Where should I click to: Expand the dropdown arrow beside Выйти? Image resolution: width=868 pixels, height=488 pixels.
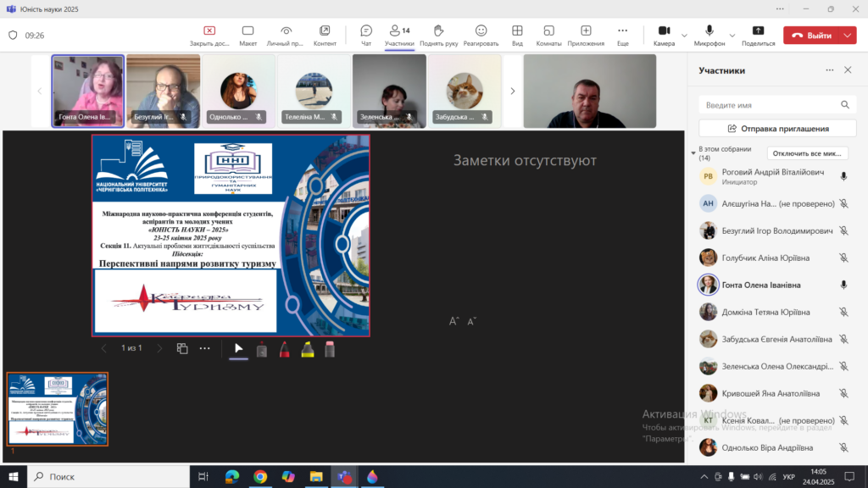click(849, 36)
